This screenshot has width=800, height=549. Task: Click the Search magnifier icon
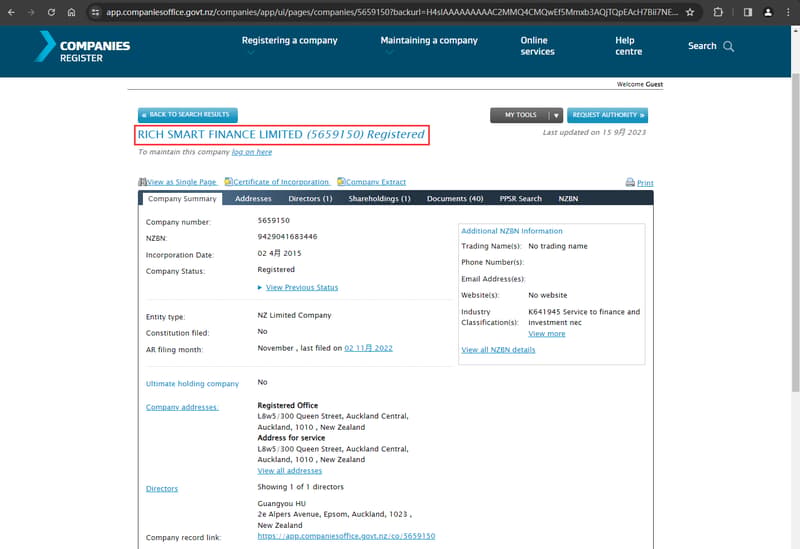pos(729,46)
